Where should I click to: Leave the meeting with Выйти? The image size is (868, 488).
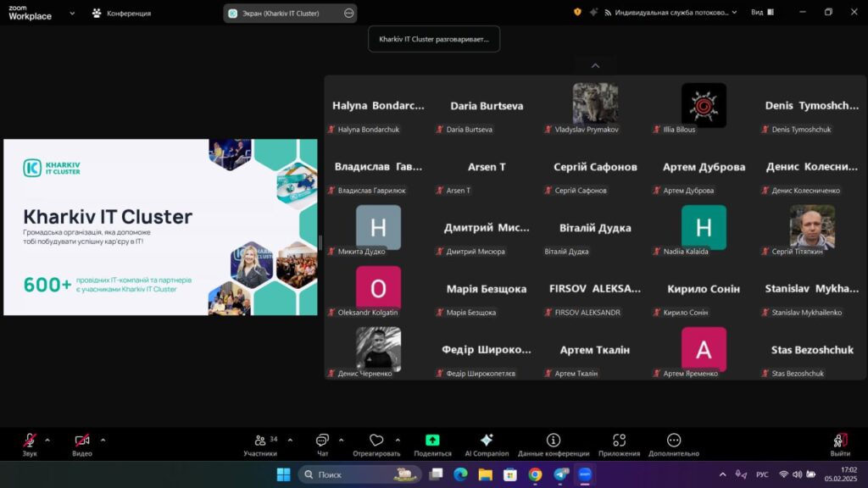[840, 445]
